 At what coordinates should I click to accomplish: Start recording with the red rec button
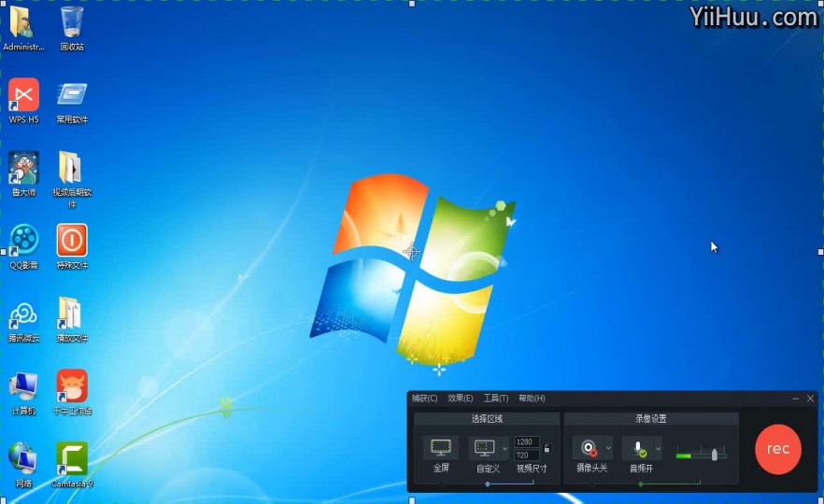(777, 449)
